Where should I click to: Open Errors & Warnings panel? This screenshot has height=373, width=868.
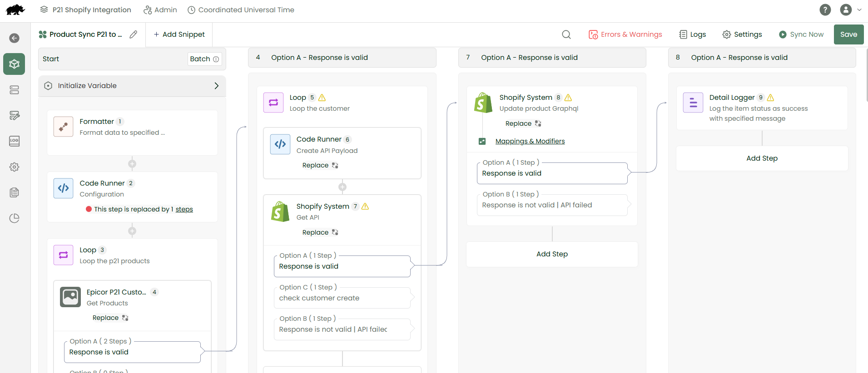click(625, 34)
